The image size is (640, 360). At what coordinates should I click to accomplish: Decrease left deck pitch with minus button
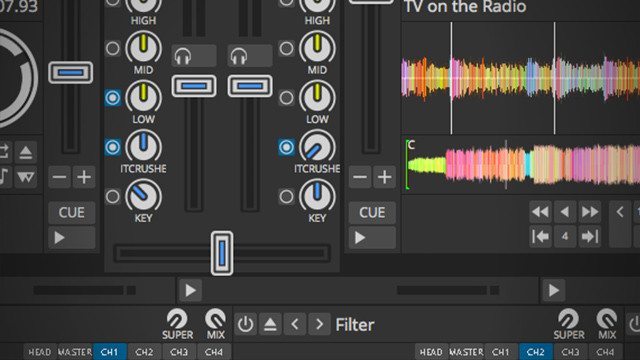[60, 177]
